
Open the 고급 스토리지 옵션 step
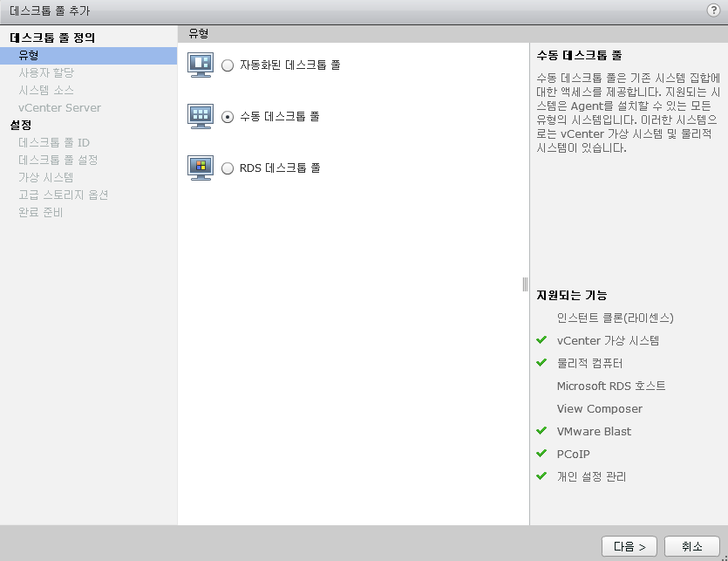tap(63, 195)
